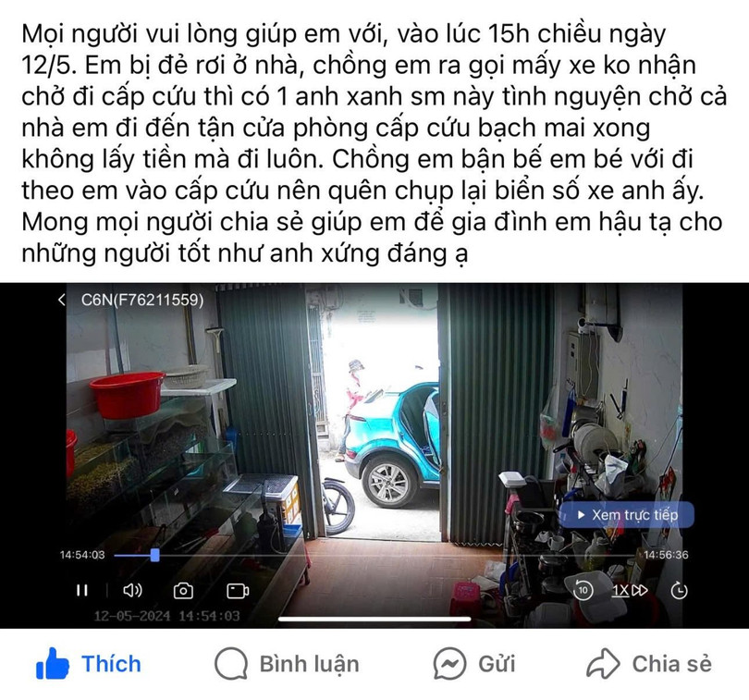Image resolution: width=749 pixels, height=700 pixels.
Task: Click the blue thumbs-up icon
Action: coord(53,663)
